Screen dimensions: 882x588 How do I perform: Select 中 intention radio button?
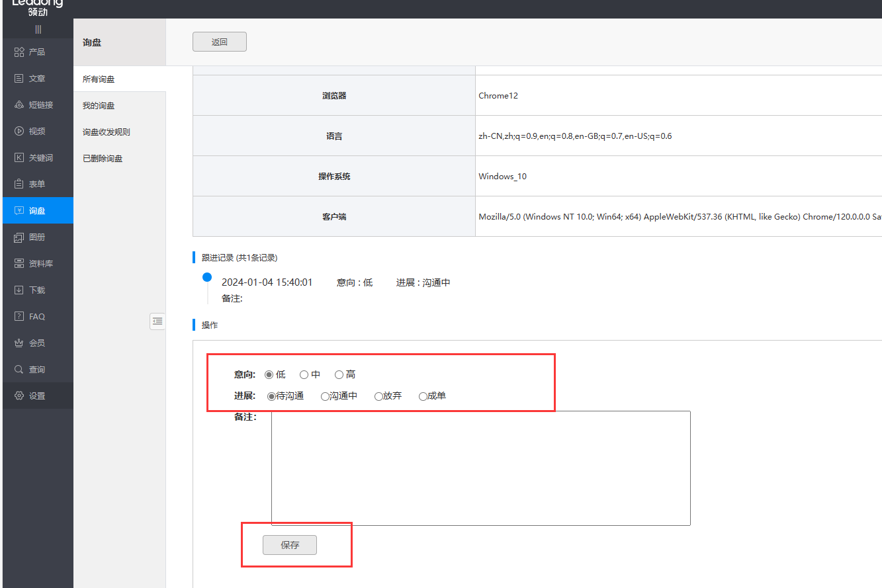pos(304,375)
